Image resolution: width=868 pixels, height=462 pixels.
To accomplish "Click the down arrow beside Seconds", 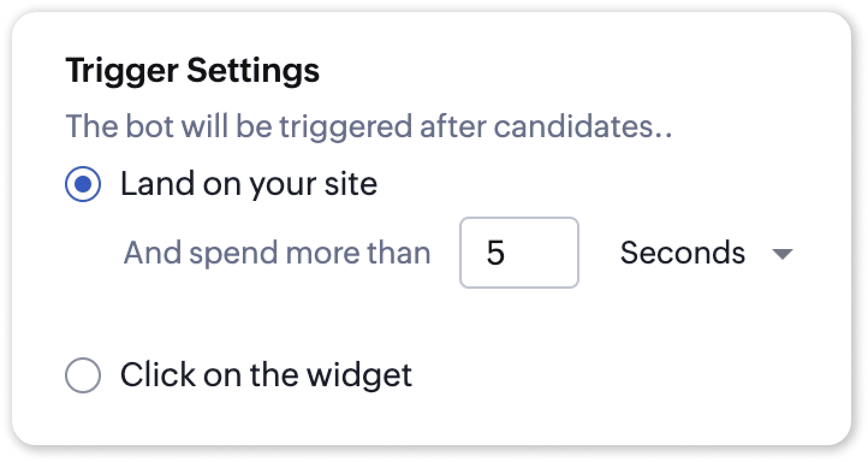I will click(x=781, y=254).
